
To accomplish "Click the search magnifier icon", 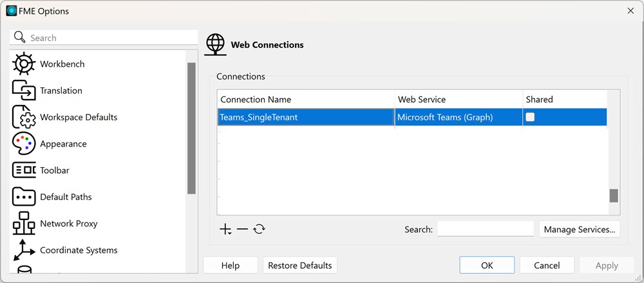I will [20, 37].
